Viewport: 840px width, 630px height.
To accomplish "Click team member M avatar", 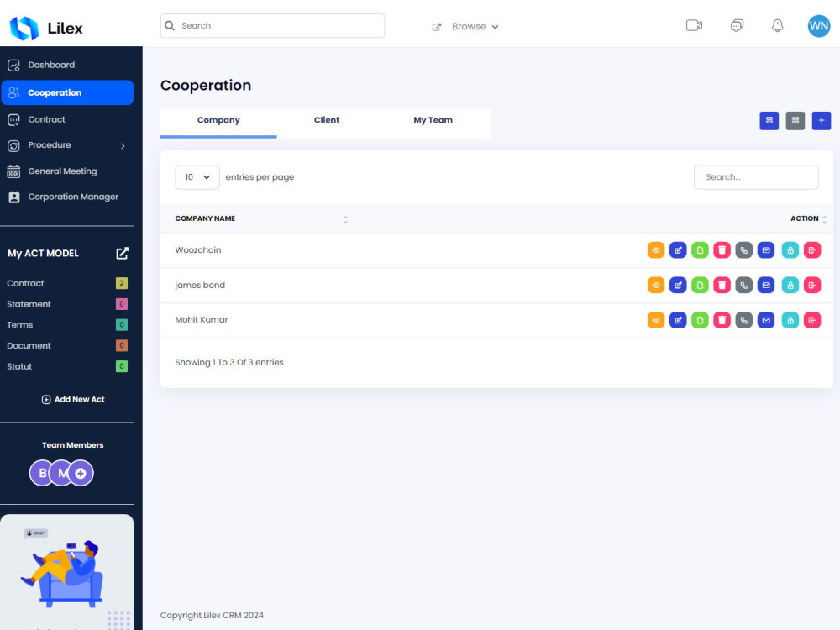I will point(60,474).
